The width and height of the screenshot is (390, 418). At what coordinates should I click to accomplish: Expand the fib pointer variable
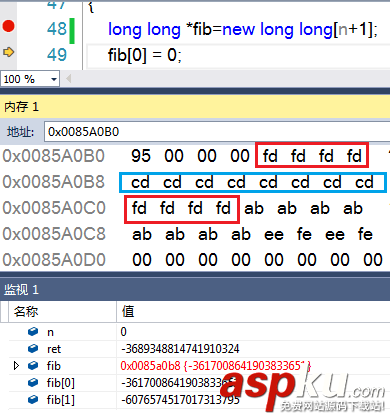[16, 366]
